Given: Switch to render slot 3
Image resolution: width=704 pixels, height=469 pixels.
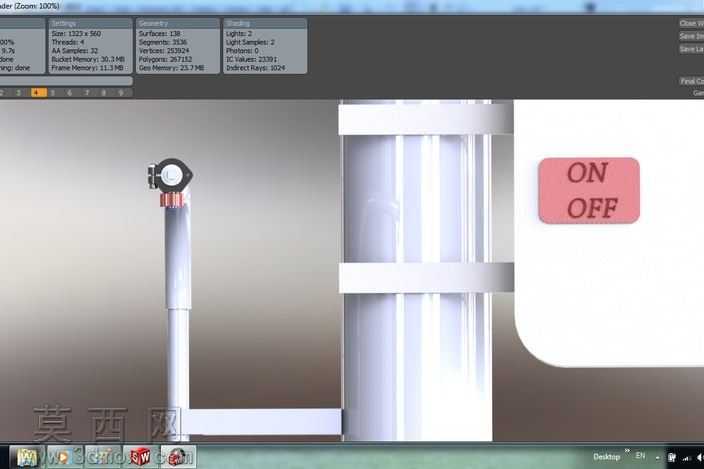Looking at the screenshot, I should [18, 92].
